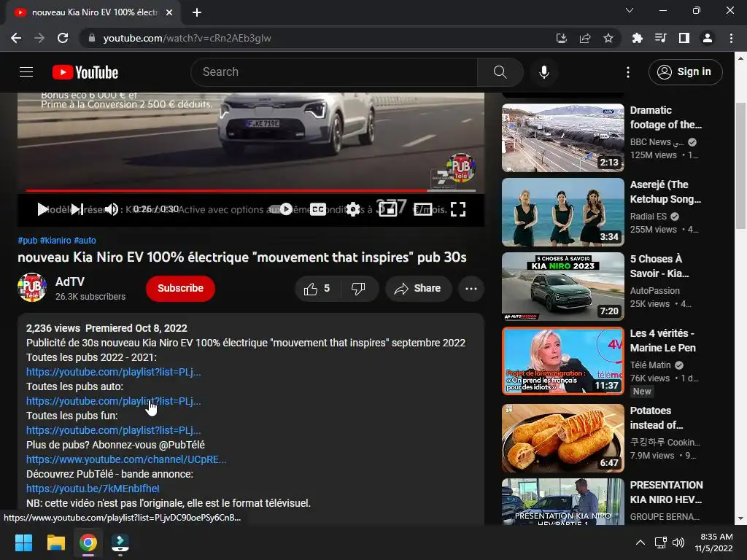Viewport: 747px width, 560px height.
Task: Toggle closed captions CC
Action: pyautogui.click(x=318, y=209)
